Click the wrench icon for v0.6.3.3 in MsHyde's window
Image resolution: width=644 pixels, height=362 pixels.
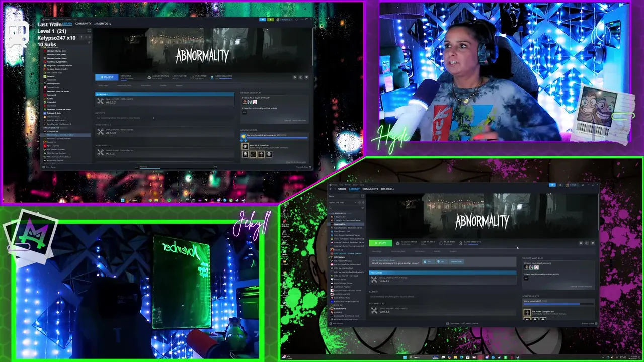pyautogui.click(x=100, y=132)
